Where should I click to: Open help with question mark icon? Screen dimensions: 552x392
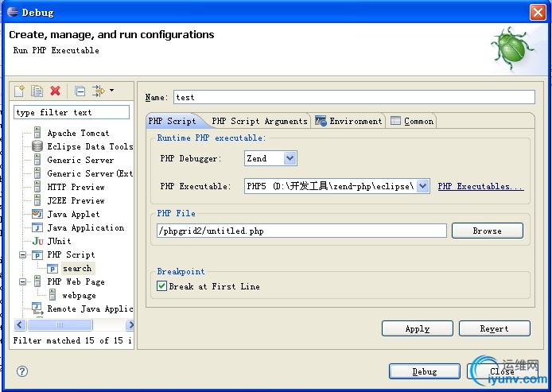(22, 371)
